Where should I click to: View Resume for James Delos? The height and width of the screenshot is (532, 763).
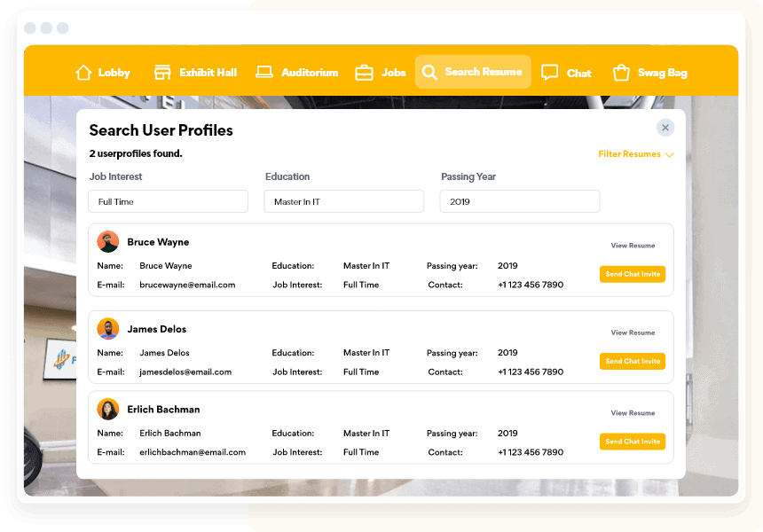(x=633, y=332)
